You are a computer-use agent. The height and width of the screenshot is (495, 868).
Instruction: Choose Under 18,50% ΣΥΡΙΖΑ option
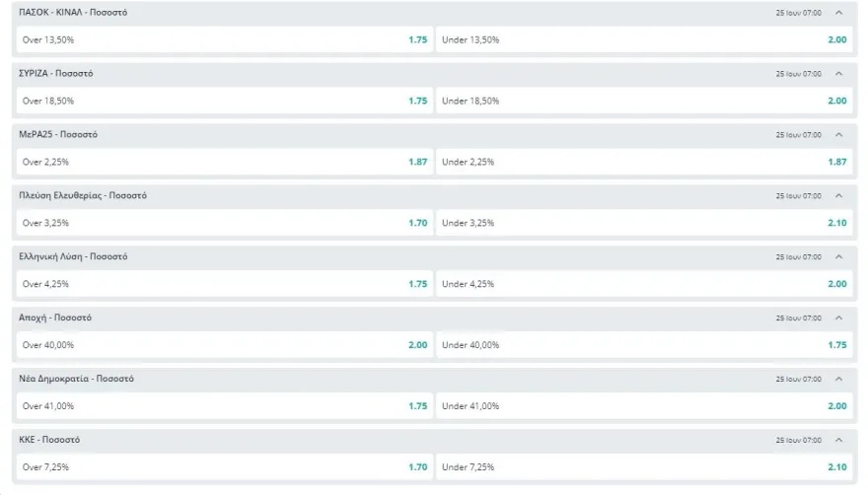point(644,101)
